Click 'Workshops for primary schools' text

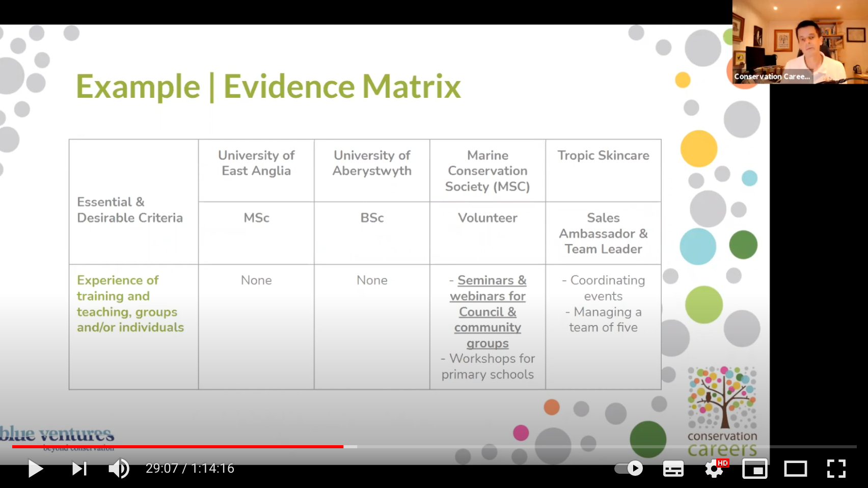[x=487, y=366]
